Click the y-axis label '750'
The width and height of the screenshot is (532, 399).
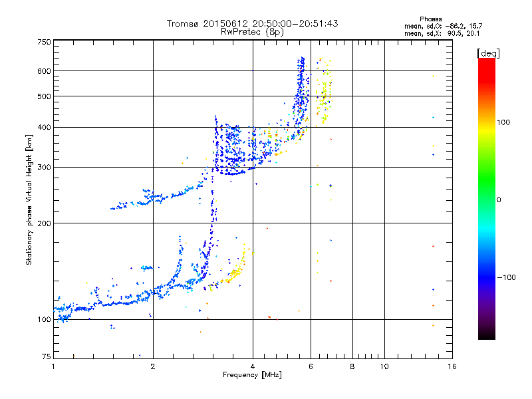44,42
